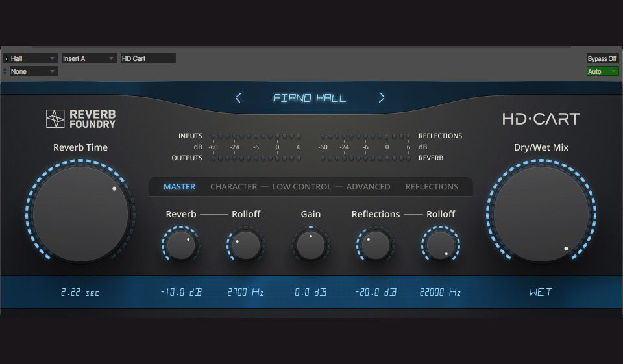Switch to the LOW CONTROL tab
This screenshot has width=623, height=364.
[x=302, y=187]
